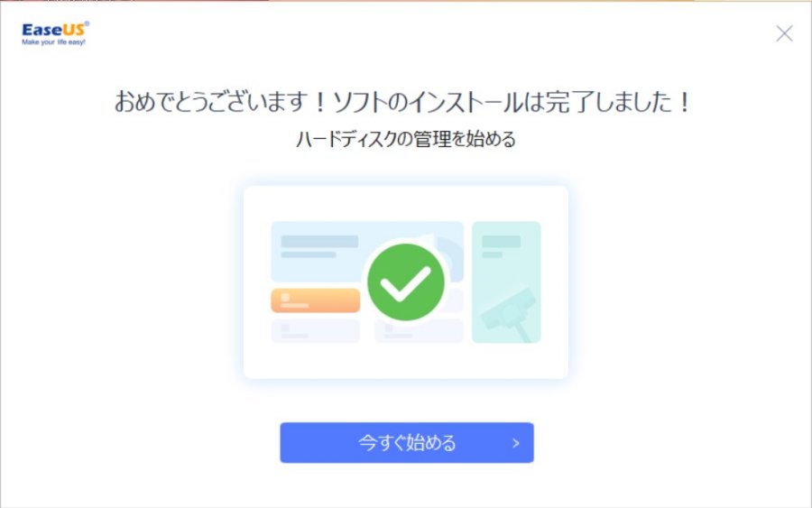
Task: Click the light blue disk panel in illustration
Action: (x=366, y=252)
